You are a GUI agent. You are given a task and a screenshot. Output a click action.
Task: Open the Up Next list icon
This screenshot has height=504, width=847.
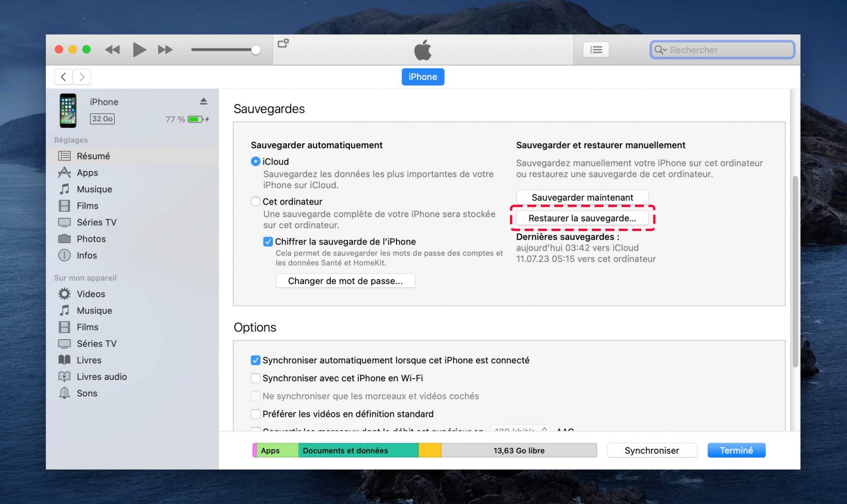coord(596,50)
